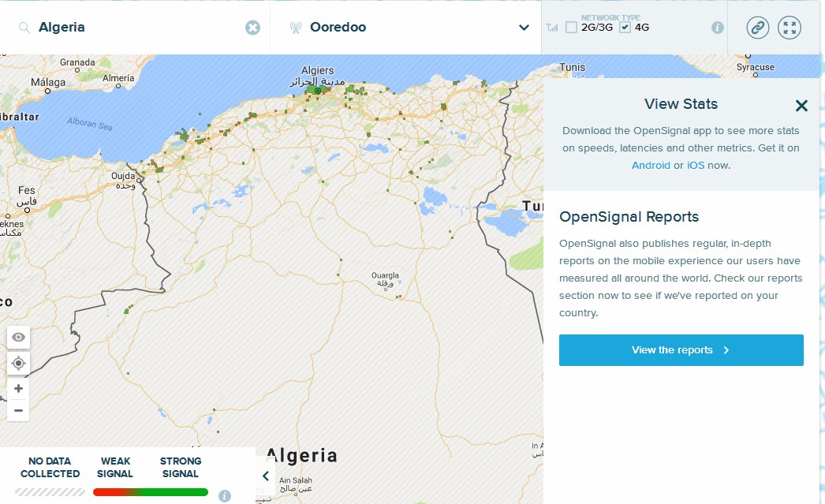Enable the 2G/3G checkbox

click(x=572, y=28)
